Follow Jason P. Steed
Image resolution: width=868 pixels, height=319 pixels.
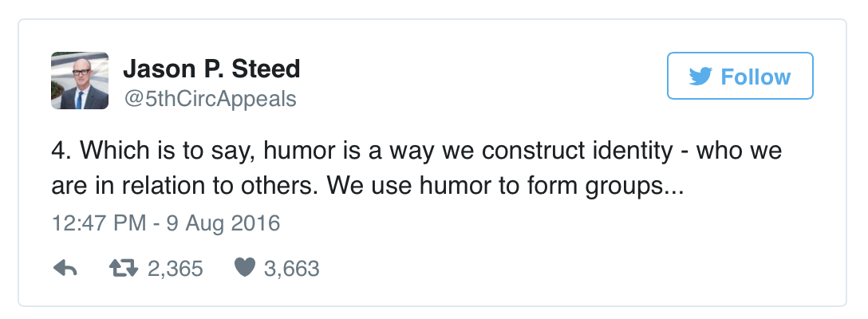740,77
